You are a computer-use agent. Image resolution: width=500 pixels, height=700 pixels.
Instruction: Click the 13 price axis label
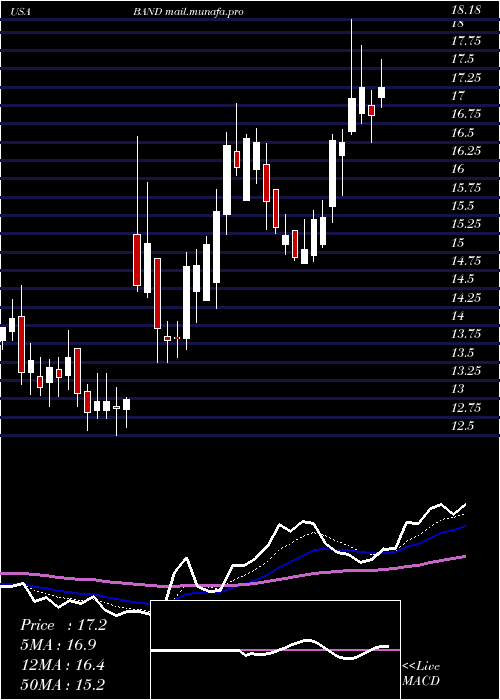click(458, 389)
